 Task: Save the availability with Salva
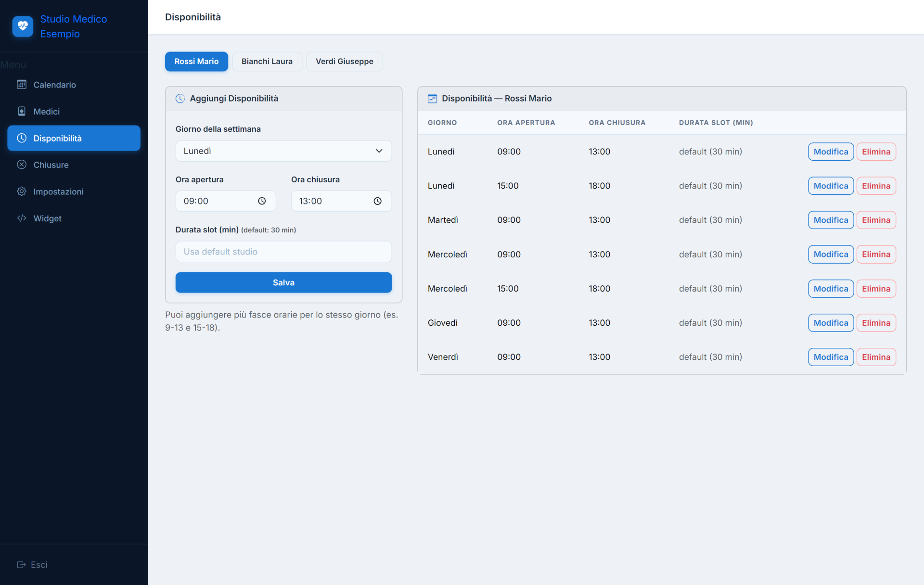coord(283,283)
